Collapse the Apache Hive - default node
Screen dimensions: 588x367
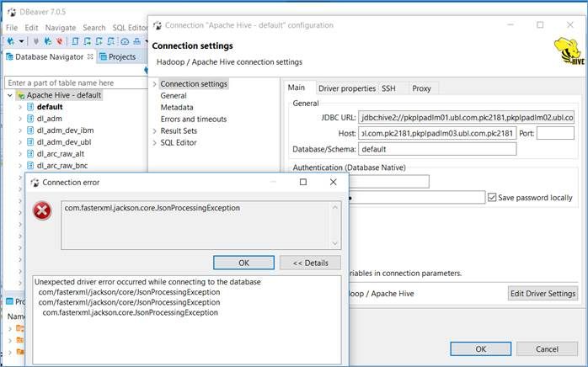pos(10,95)
